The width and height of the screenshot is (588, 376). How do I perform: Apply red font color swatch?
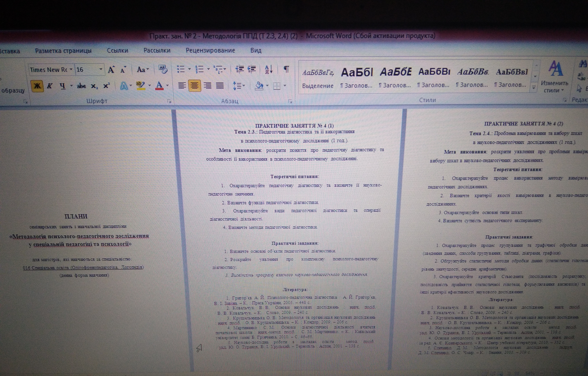click(x=159, y=86)
